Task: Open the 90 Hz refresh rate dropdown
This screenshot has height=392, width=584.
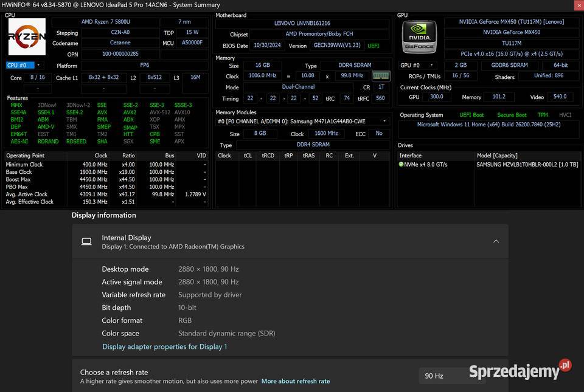Action: tap(452, 376)
